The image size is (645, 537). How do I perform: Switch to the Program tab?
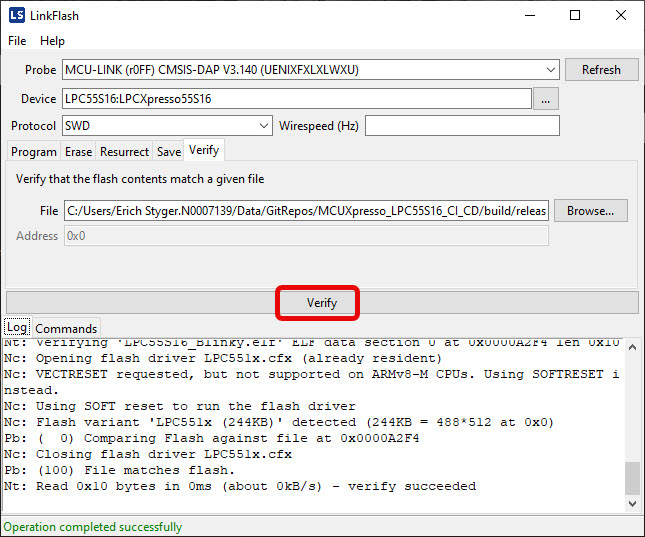click(x=34, y=152)
